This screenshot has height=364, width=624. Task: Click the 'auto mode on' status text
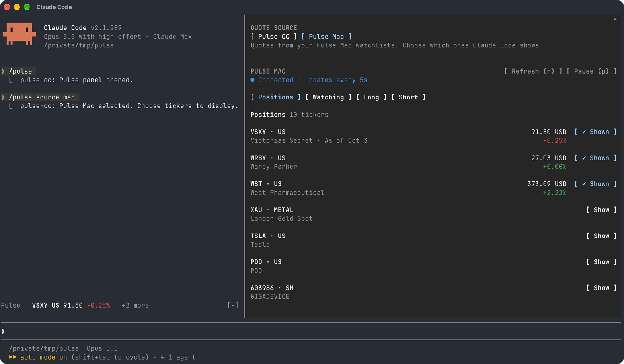pos(44,357)
